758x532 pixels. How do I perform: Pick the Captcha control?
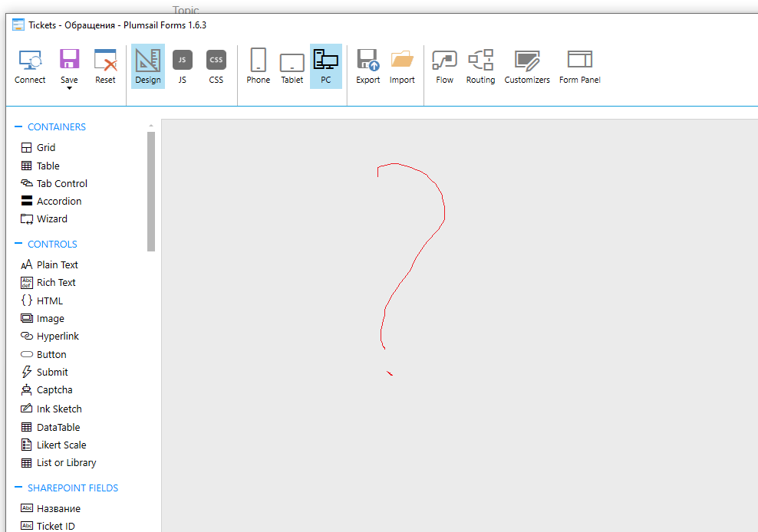coord(47,389)
